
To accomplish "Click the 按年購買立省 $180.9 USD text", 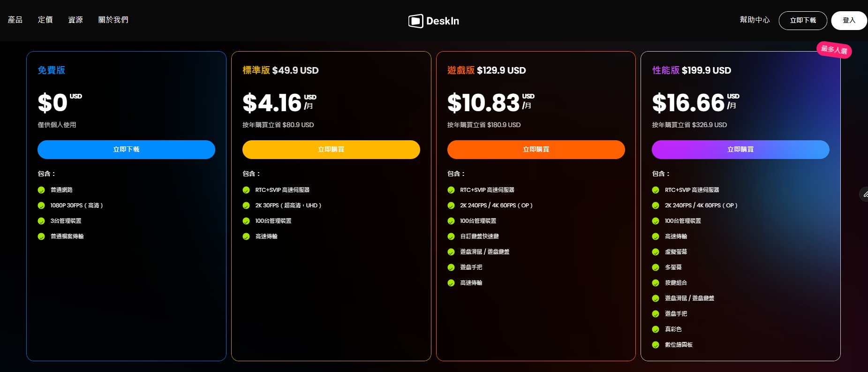I will coord(484,125).
